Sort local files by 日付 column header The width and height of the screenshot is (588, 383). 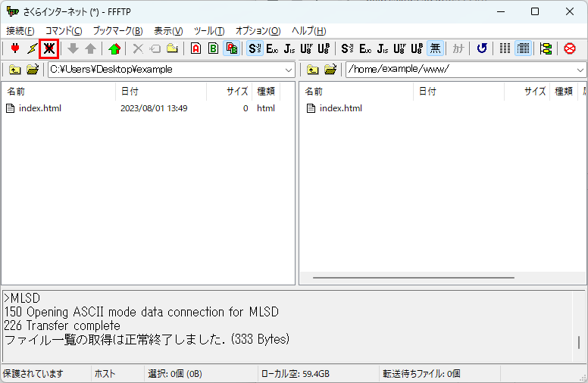coord(161,92)
